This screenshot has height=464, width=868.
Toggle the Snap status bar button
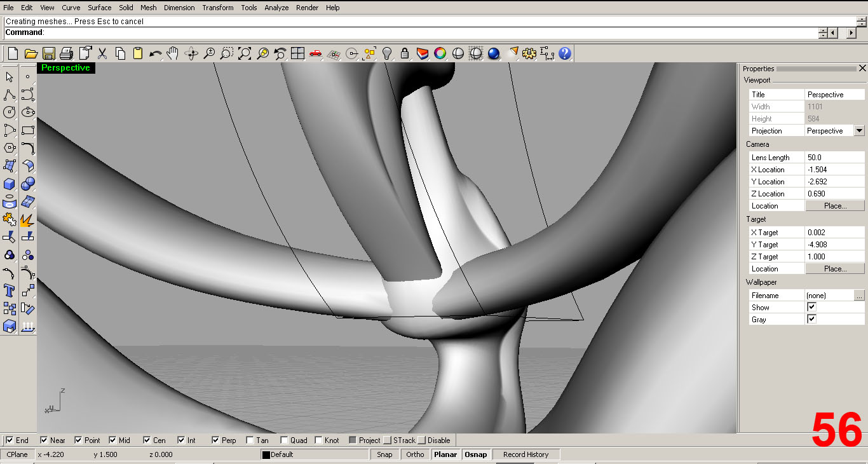point(384,454)
